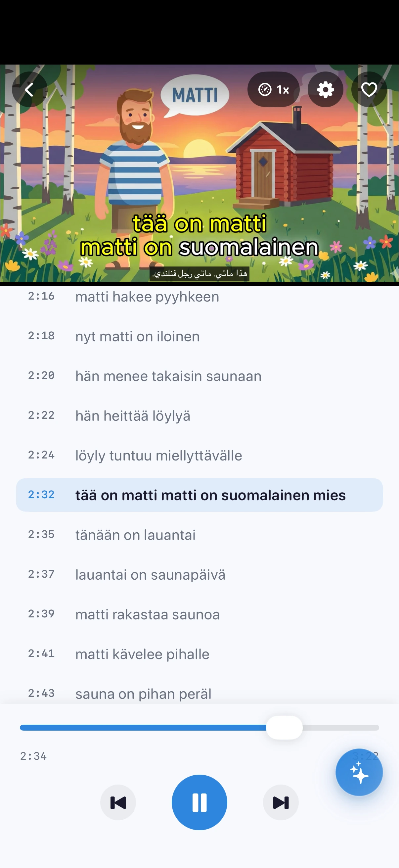Tap highlighted line 'tää on matti'

tap(199, 495)
